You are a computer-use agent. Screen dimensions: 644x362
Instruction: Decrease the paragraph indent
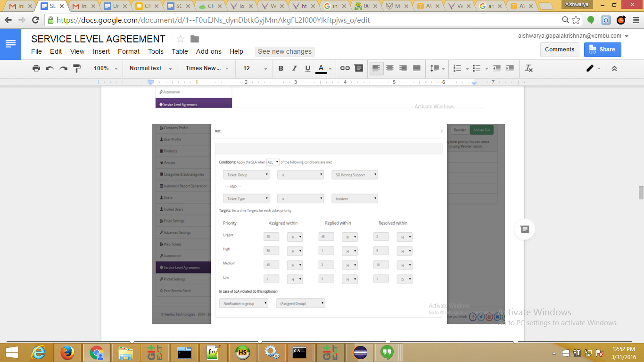point(496,68)
